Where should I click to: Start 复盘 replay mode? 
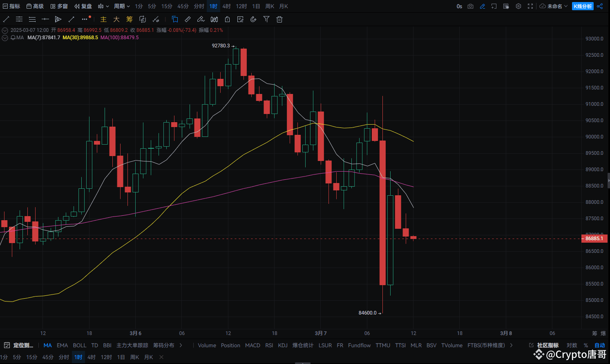[x=83, y=6]
